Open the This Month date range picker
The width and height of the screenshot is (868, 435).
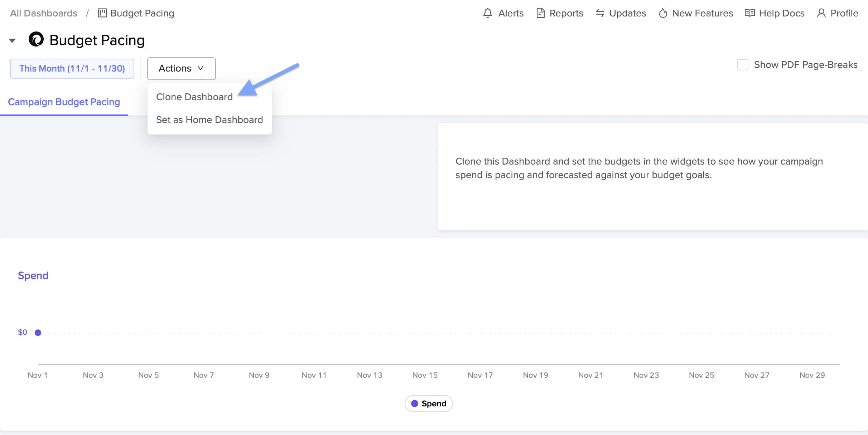point(72,68)
